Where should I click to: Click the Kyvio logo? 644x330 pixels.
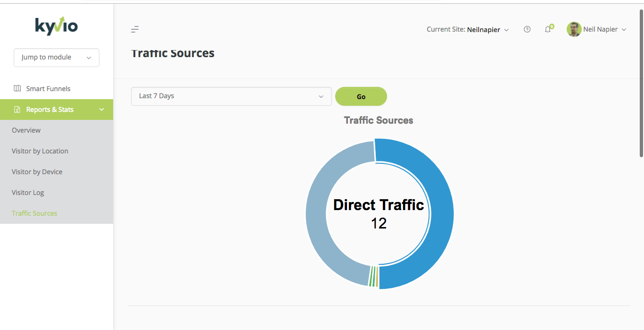pos(57,26)
